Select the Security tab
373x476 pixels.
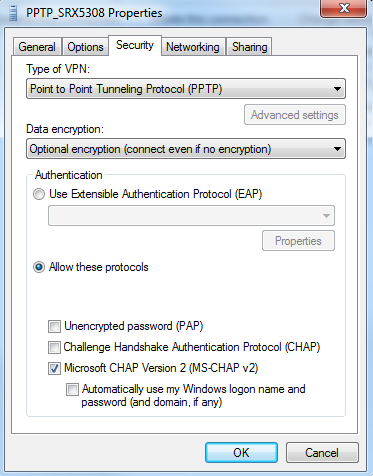135,45
